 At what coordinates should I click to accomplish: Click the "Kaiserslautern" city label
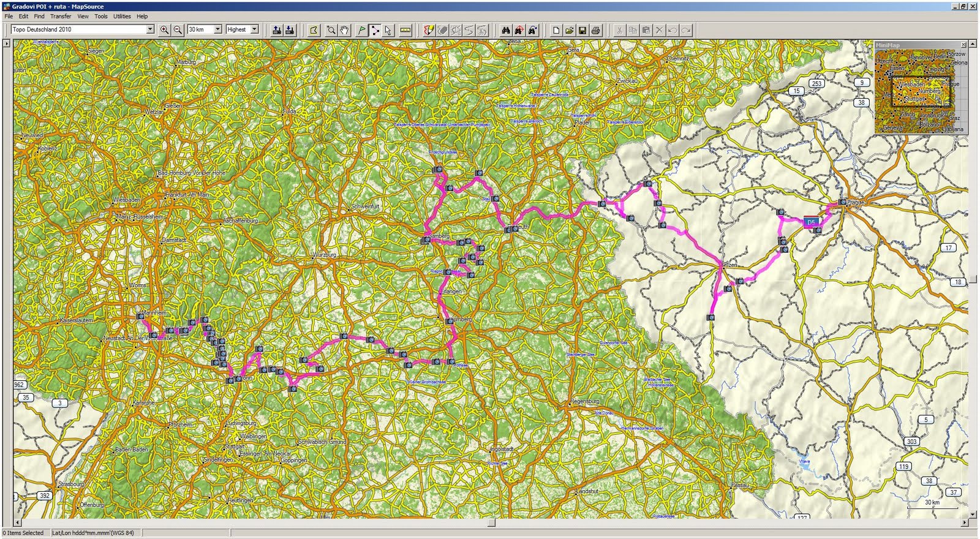coord(77,320)
